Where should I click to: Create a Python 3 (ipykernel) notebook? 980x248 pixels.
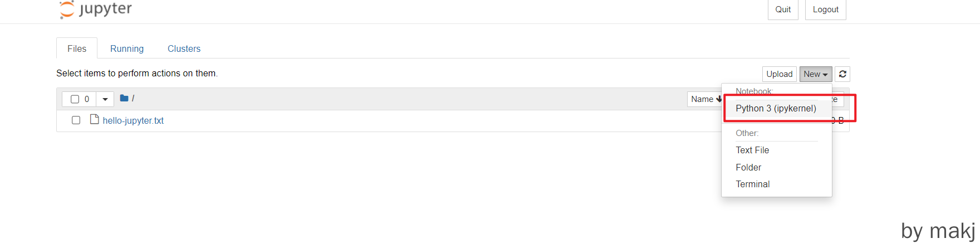[776, 108]
